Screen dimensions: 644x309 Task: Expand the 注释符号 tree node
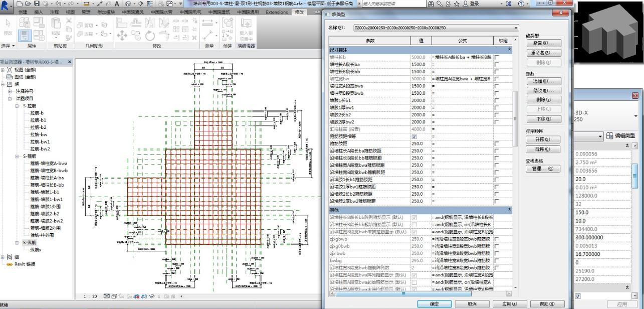(10, 91)
